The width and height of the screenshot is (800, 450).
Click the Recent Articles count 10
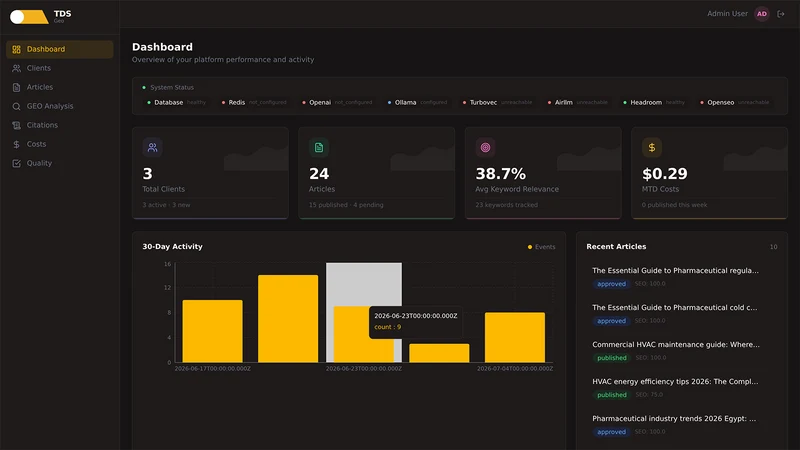pos(773,247)
